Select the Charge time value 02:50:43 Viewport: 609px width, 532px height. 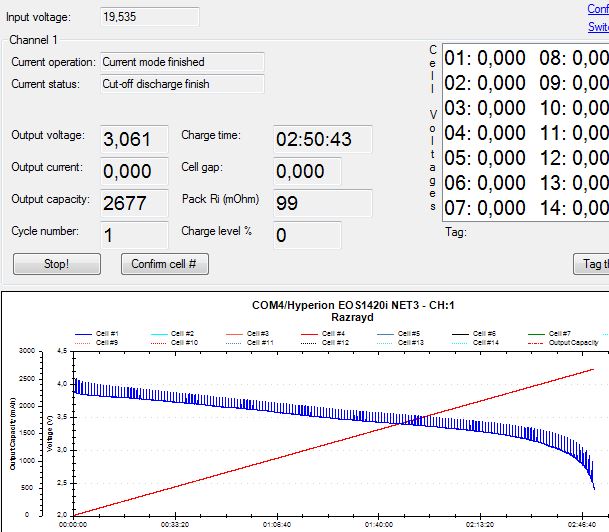(322, 139)
